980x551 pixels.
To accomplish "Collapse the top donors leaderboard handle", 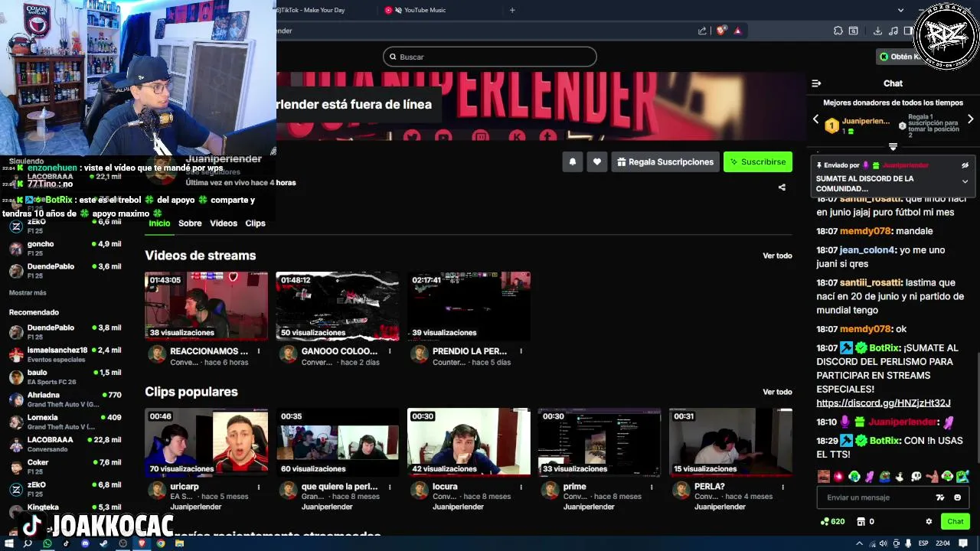I will [893, 146].
